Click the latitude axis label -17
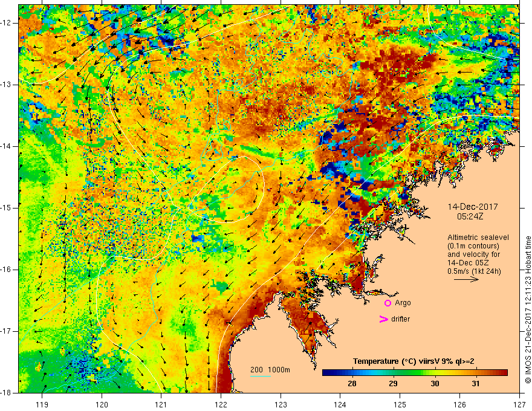The image size is (532, 411). pyautogui.click(x=7, y=331)
